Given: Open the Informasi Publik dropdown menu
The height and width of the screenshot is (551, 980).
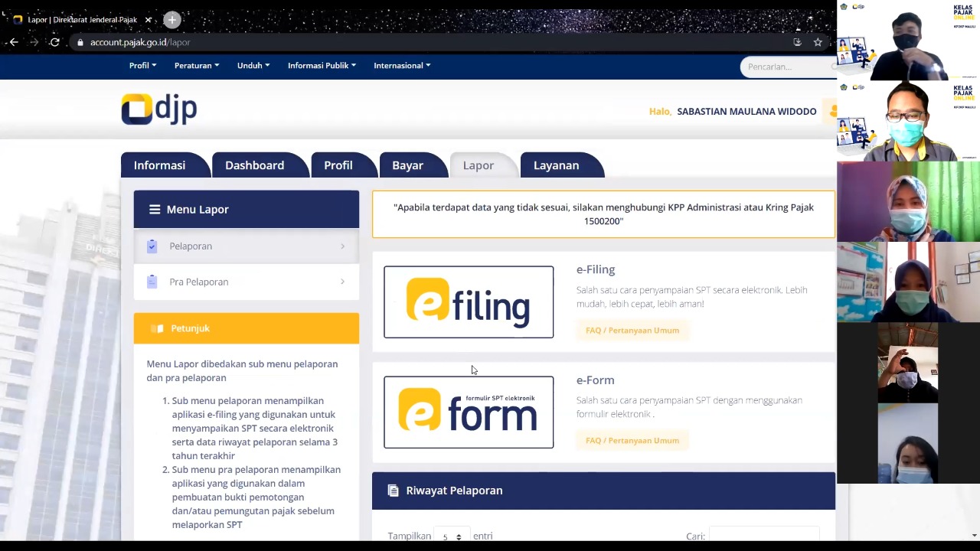Looking at the screenshot, I should pyautogui.click(x=322, y=66).
